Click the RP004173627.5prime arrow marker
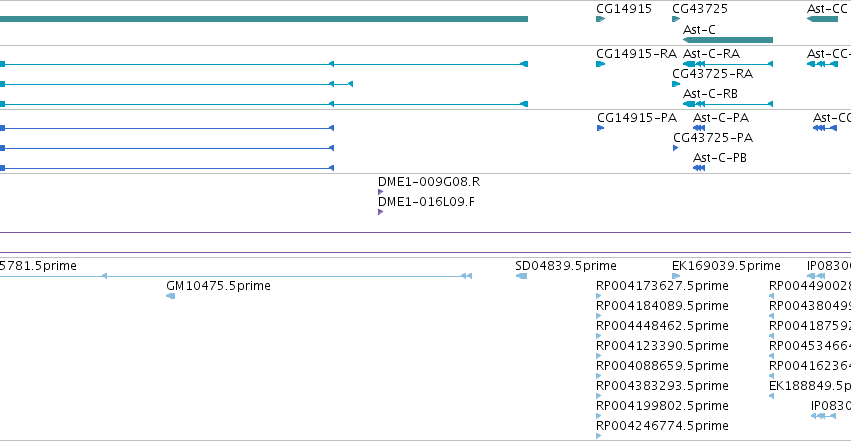Screen dimensions: 851x441 598,296
